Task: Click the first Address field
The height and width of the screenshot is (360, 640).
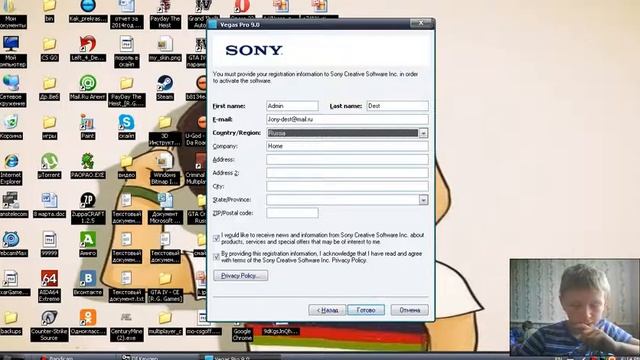Action: (x=347, y=160)
